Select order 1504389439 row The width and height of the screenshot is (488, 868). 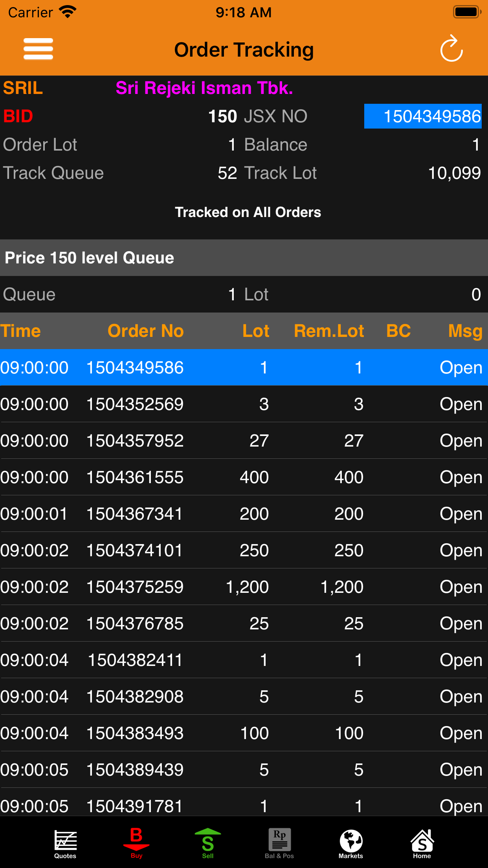click(x=244, y=770)
